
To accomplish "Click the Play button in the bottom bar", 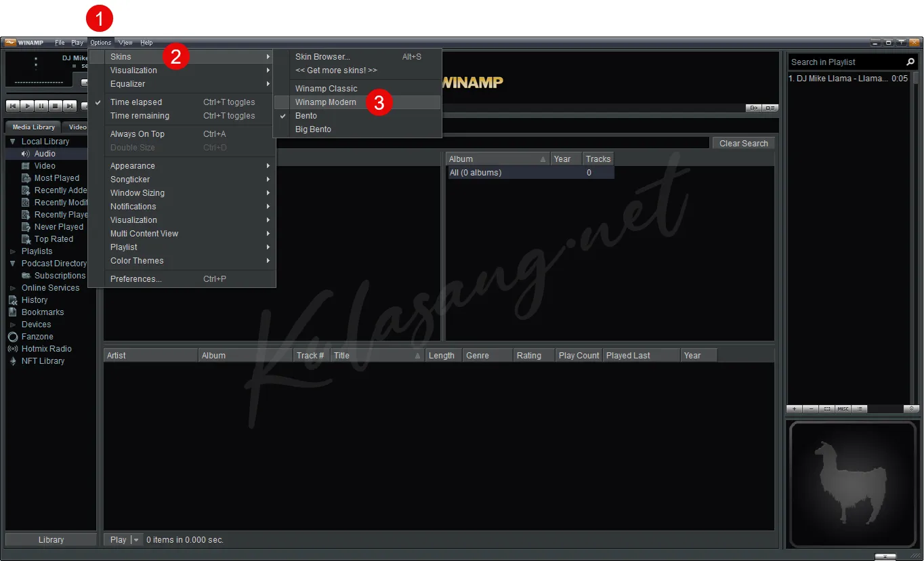I will click(x=118, y=540).
